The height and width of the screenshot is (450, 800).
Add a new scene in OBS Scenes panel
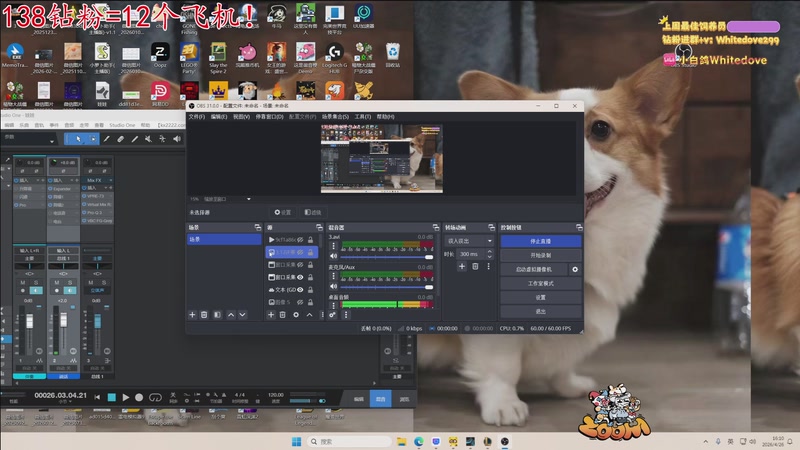192,315
